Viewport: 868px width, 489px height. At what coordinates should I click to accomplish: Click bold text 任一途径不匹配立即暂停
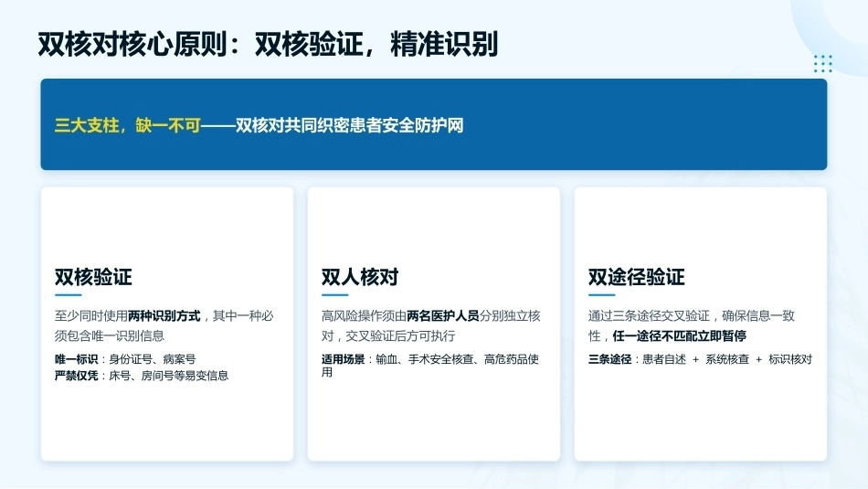coord(679,336)
